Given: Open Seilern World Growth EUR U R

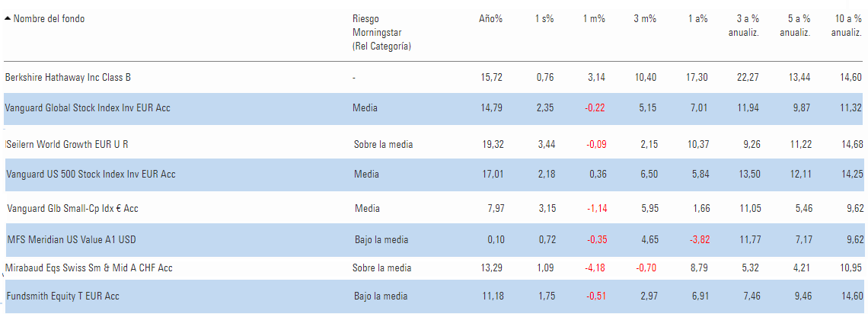Looking at the screenshot, I should (x=68, y=145).
